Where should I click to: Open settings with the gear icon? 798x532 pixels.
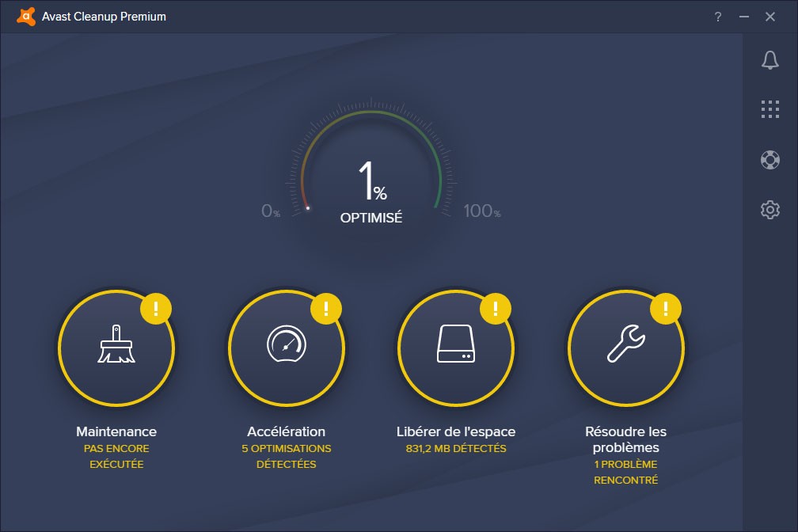click(769, 209)
